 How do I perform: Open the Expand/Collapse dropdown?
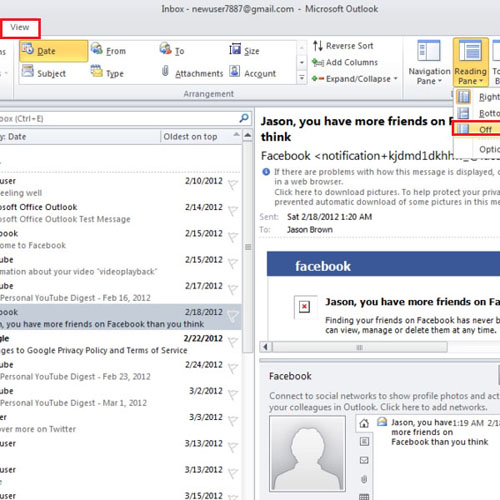click(x=355, y=79)
